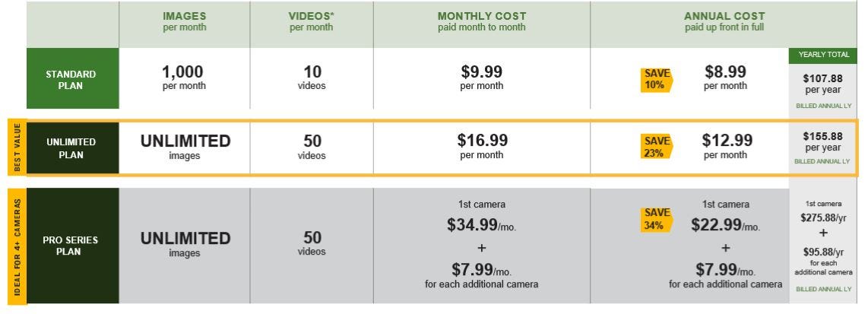The width and height of the screenshot is (868, 314).
Task: Choose Standard $9.99 monthly price
Action: pos(481,73)
